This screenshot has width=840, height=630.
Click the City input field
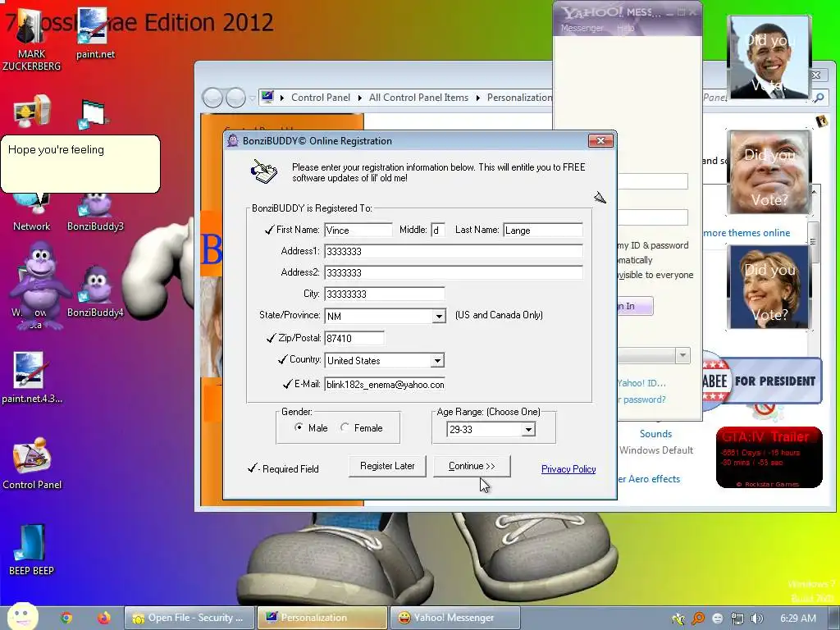click(385, 294)
